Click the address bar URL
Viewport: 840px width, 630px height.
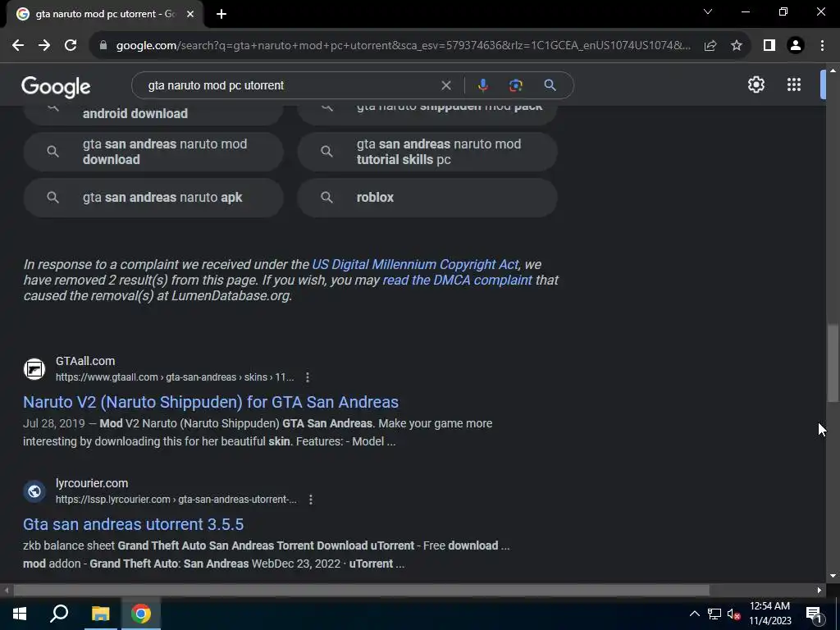pos(403,46)
